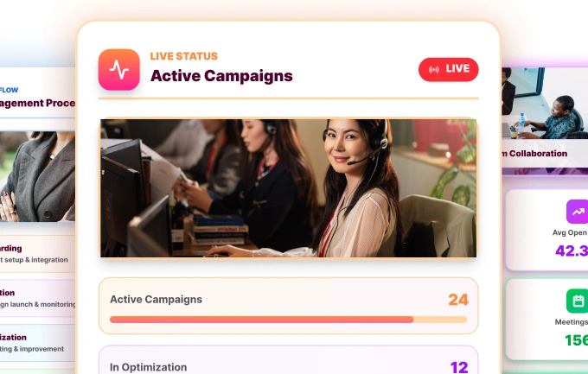Open the In Optimization stat card
This screenshot has height=374, width=588.
point(288,360)
